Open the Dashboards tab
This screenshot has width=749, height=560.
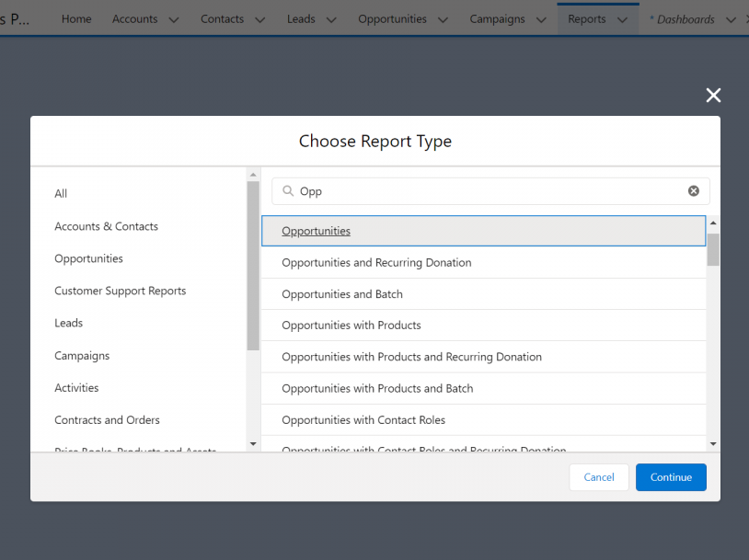[x=687, y=18]
